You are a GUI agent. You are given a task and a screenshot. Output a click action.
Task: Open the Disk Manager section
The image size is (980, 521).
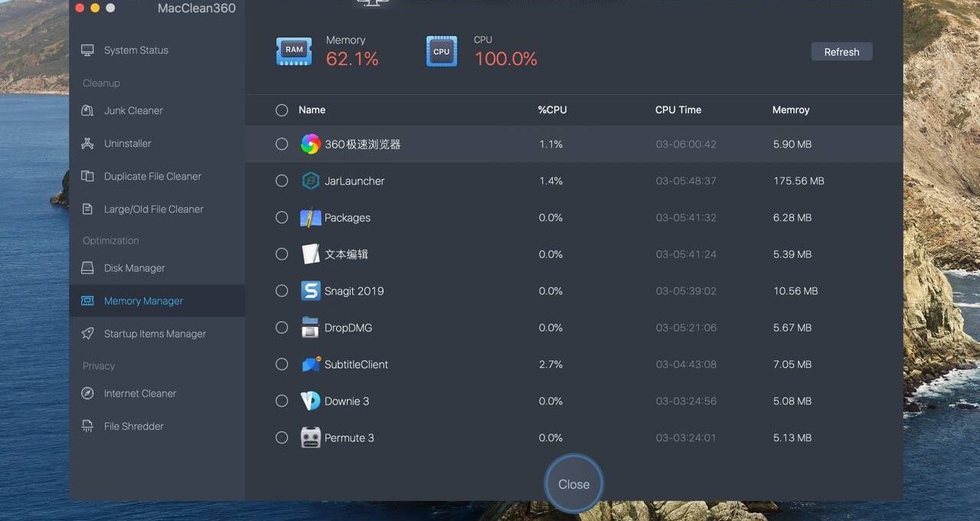tap(134, 269)
